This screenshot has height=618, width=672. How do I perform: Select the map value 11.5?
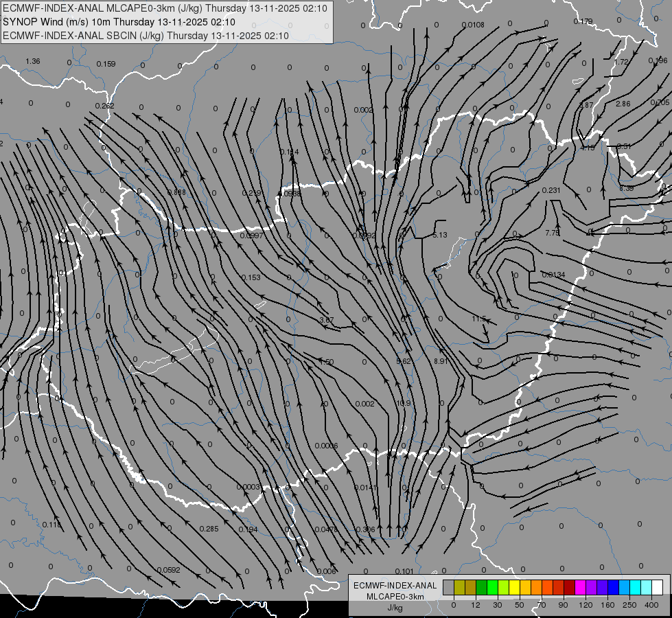point(479,319)
